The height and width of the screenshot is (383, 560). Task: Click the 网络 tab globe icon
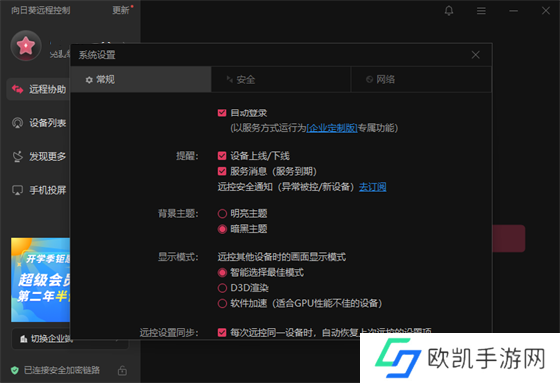click(x=369, y=79)
